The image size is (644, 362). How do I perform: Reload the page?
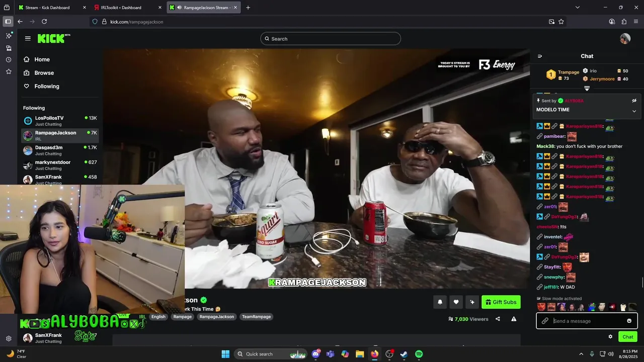pos(44,22)
